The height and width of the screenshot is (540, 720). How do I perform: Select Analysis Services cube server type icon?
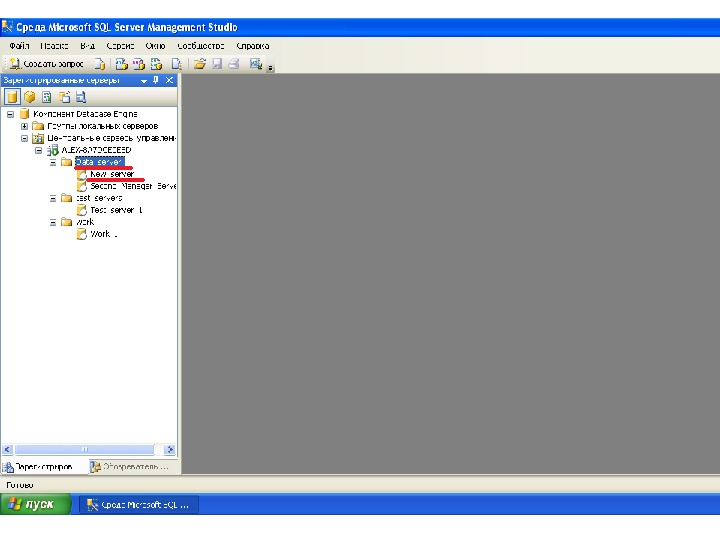(x=30, y=97)
